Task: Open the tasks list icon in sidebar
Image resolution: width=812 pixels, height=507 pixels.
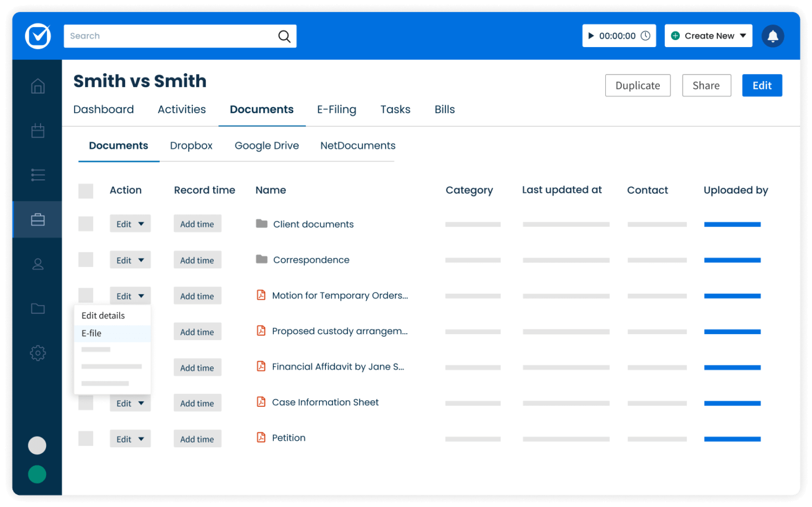Action: click(x=37, y=174)
